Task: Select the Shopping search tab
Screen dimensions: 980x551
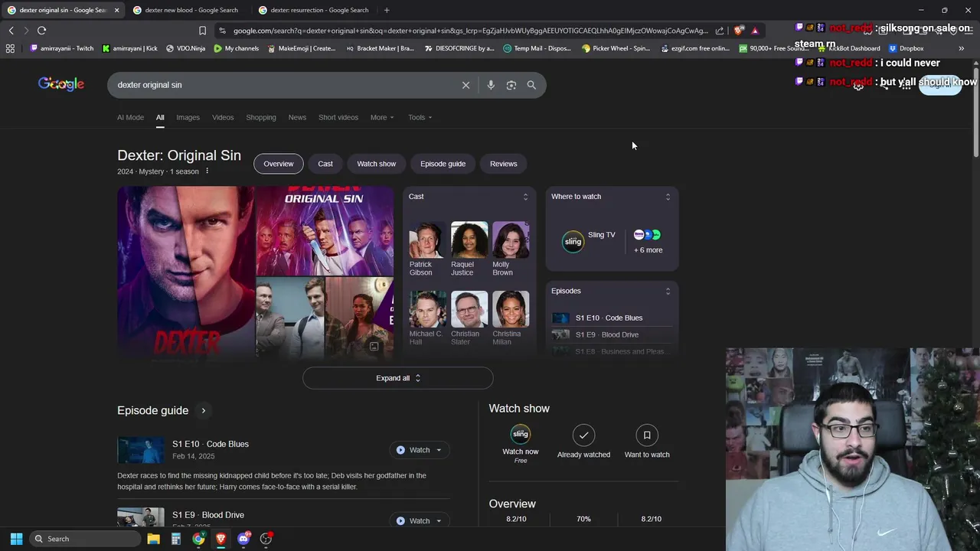Action: 261,117
